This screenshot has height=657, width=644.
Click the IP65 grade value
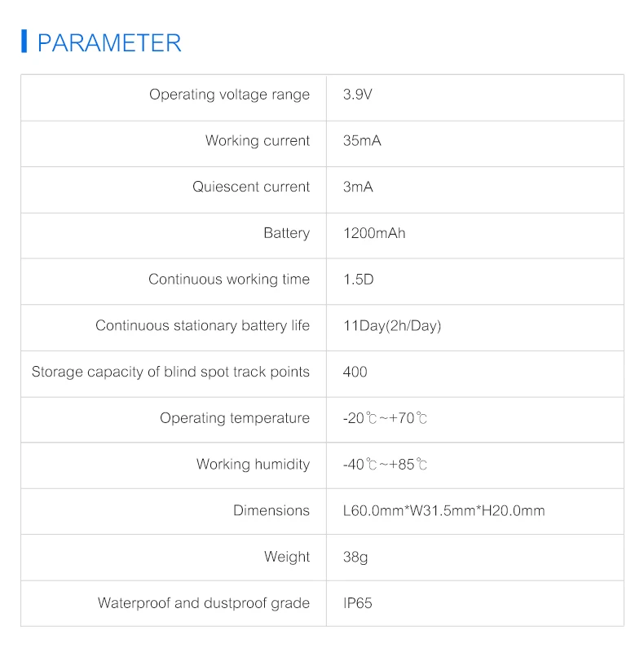[x=359, y=603]
